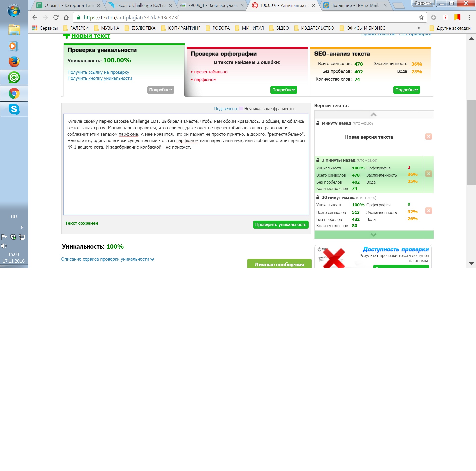Image resolution: width=476 pixels, height=471 pixels.
Task: Launch Windows Media Player from the taskbar
Action: [x=13, y=46]
